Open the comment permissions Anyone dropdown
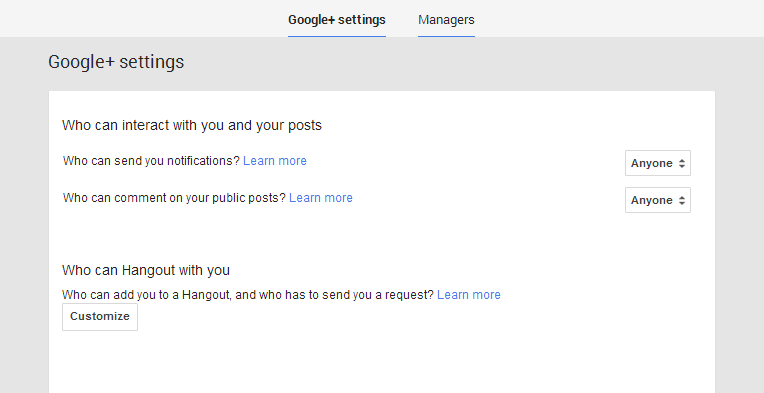The height and width of the screenshot is (393, 764). [x=658, y=200]
